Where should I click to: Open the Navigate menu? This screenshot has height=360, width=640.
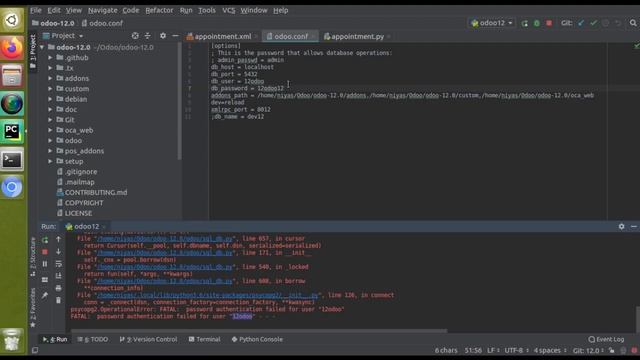pos(102,10)
